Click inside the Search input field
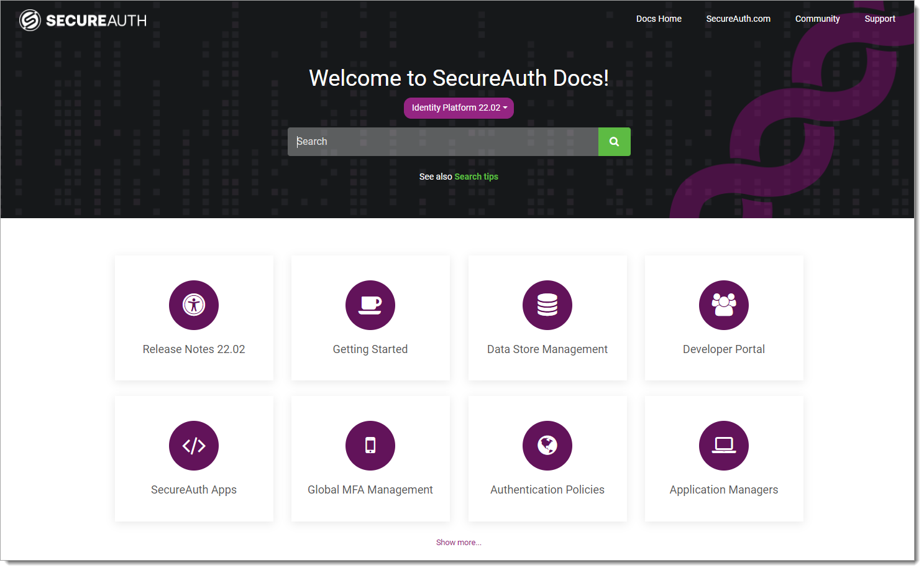The height and width of the screenshot is (570, 924). pyautogui.click(x=442, y=141)
